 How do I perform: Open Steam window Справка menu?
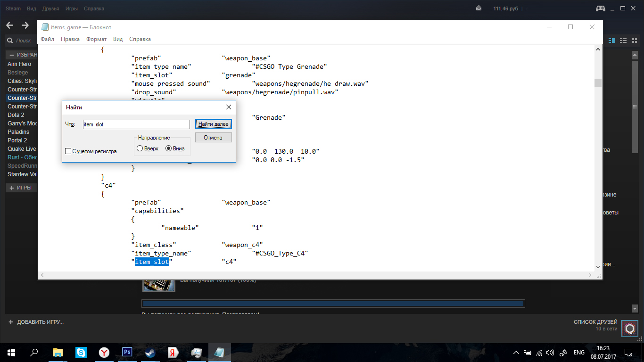[x=94, y=8]
